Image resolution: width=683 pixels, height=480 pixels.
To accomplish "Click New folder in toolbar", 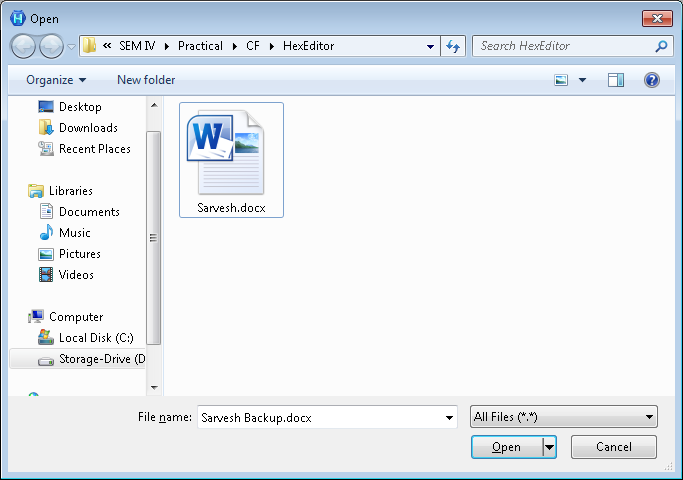I will [x=146, y=80].
